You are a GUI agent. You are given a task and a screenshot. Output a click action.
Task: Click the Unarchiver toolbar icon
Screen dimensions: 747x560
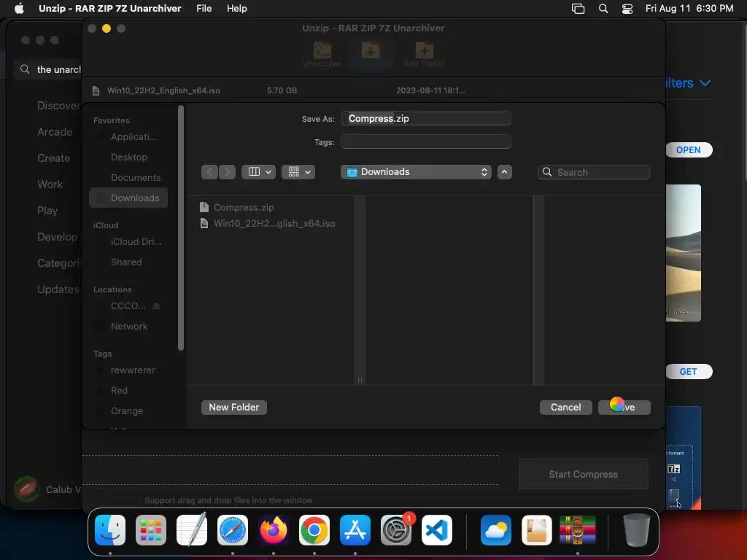click(322, 54)
